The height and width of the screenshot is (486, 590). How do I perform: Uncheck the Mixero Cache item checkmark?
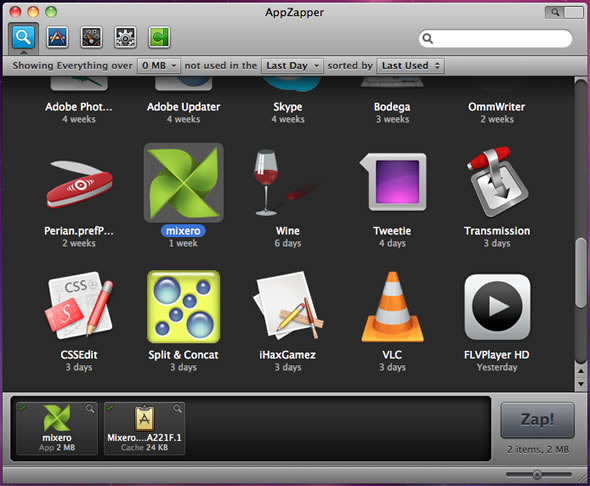coord(110,407)
